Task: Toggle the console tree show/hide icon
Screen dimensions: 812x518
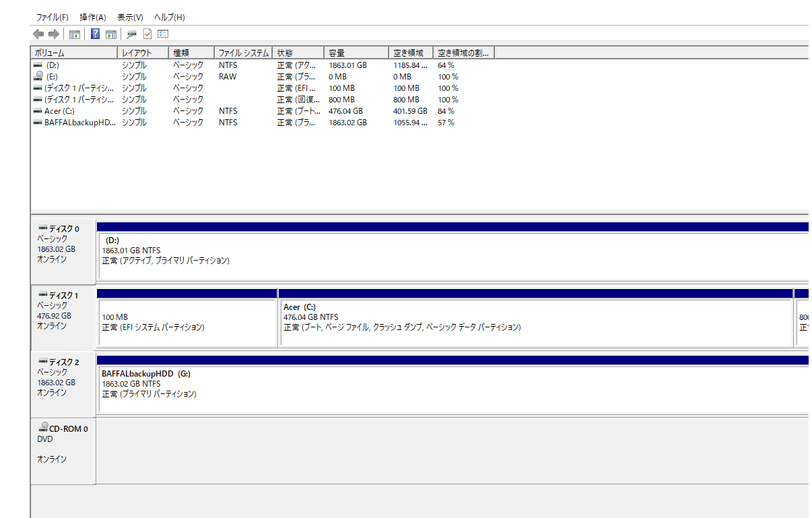Action: [x=75, y=34]
